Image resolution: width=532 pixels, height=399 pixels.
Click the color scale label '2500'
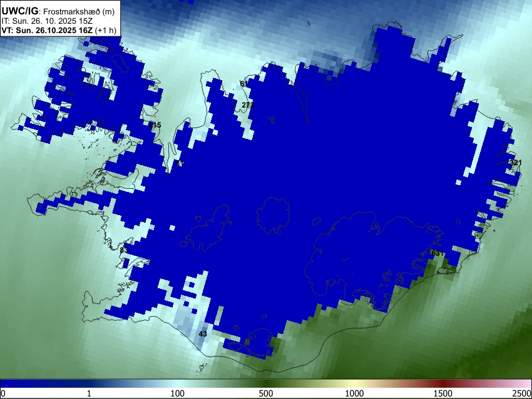click(523, 393)
